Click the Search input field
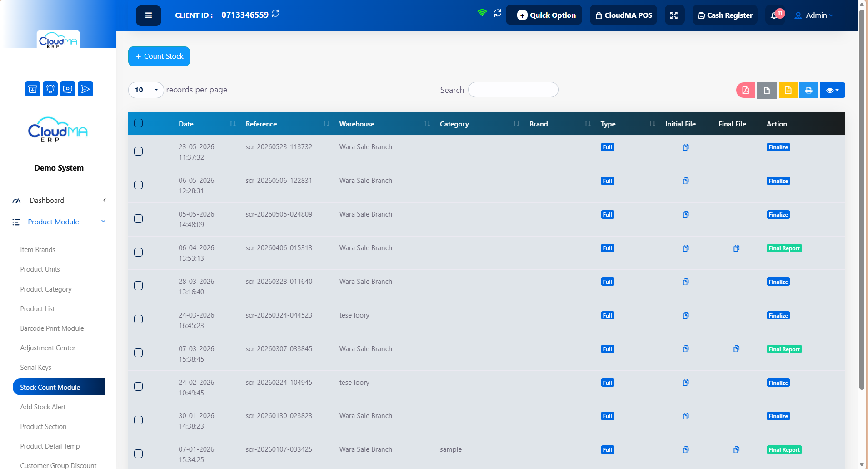 [x=513, y=90]
